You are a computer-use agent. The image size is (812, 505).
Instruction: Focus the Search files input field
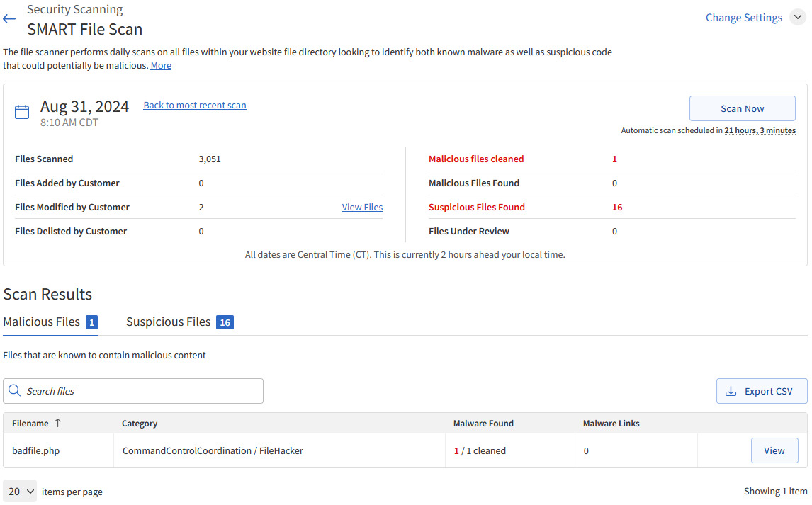point(142,391)
